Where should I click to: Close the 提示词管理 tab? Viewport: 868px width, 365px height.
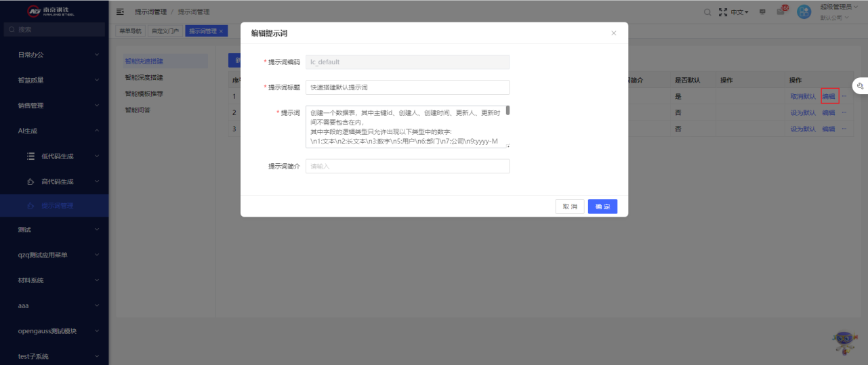[221, 31]
